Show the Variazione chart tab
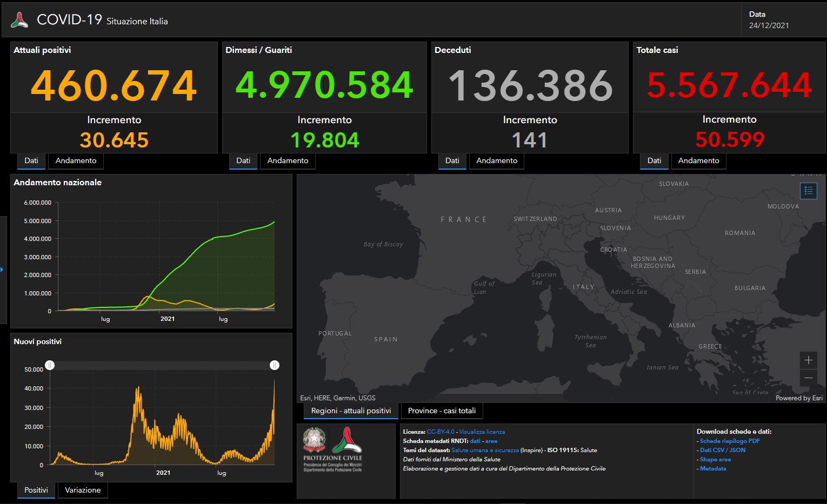This screenshot has width=827, height=504. click(x=83, y=490)
